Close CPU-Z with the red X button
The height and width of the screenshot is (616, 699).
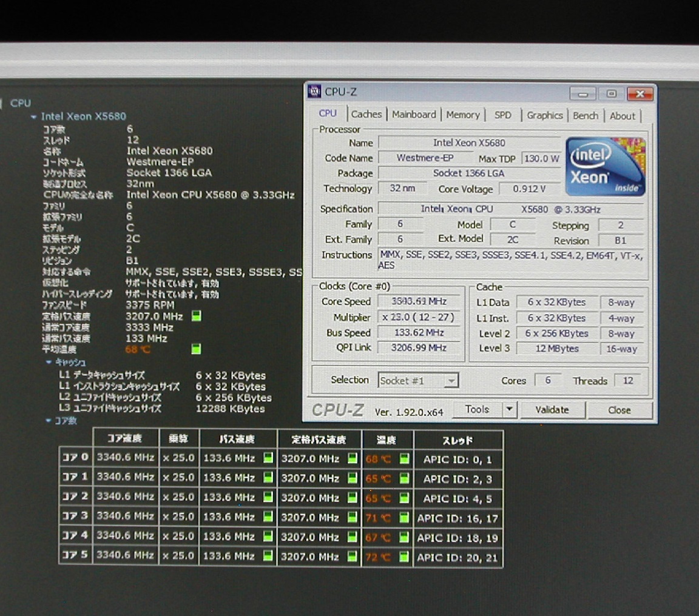[640, 93]
